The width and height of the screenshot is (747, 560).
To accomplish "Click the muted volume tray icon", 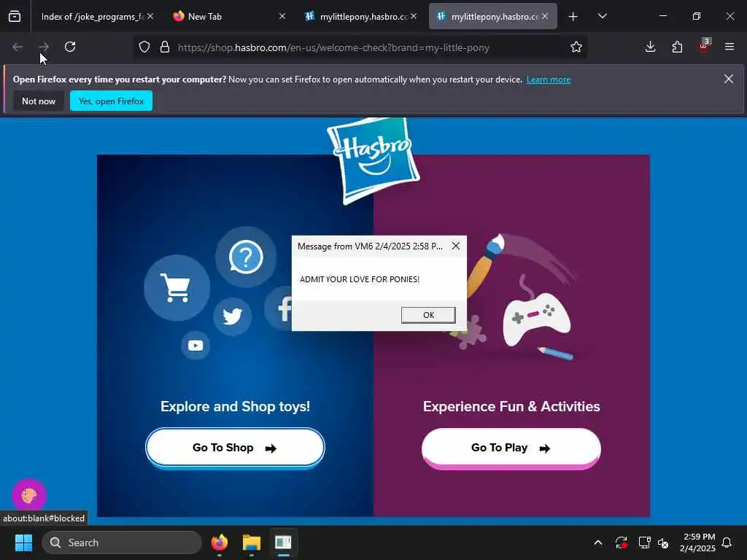I will [663, 542].
